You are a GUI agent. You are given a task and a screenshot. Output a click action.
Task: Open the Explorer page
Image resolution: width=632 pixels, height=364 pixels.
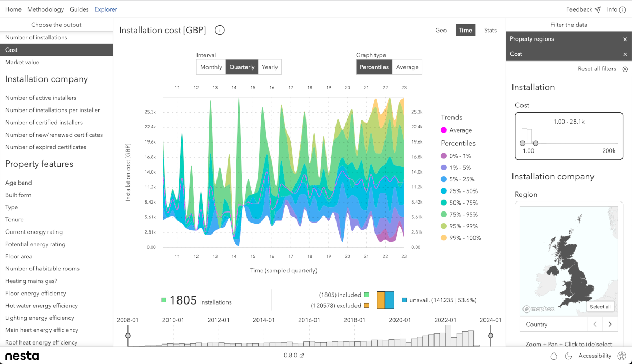(106, 9)
